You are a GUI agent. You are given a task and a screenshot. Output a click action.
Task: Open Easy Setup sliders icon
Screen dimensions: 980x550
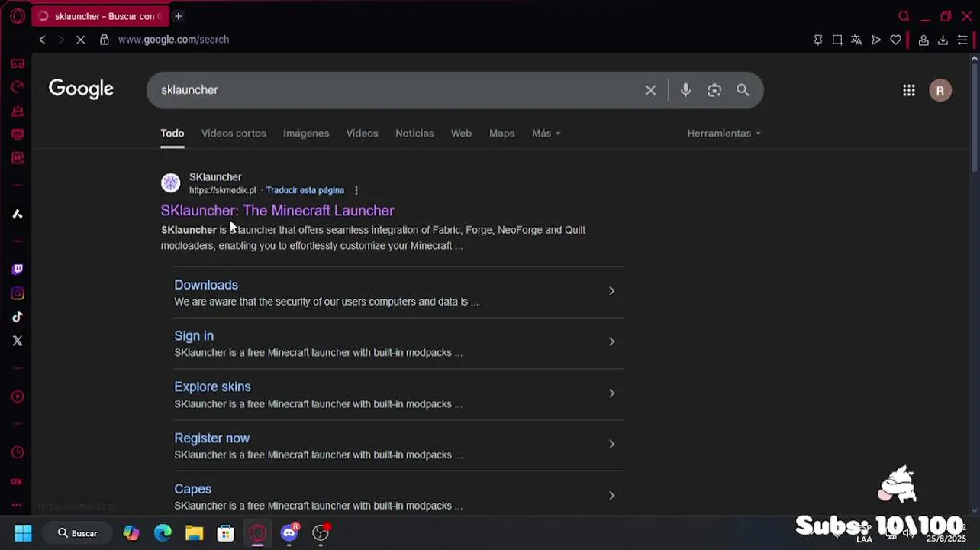tap(962, 40)
